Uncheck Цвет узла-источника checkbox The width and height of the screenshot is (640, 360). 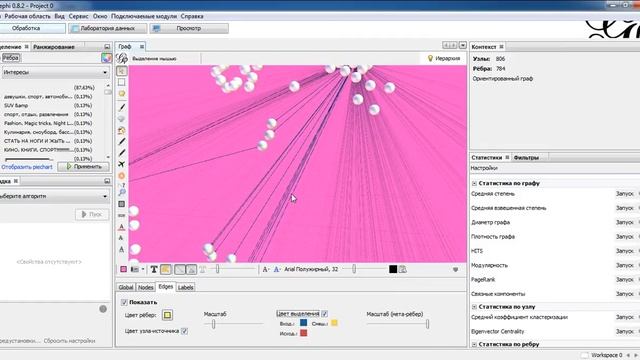click(x=184, y=331)
